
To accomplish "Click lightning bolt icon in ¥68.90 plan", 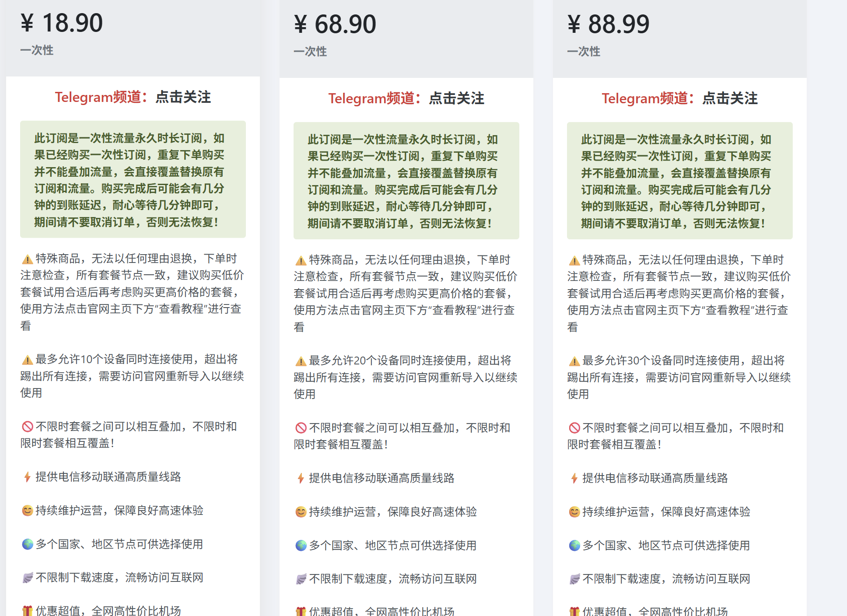I will pyautogui.click(x=301, y=478).
